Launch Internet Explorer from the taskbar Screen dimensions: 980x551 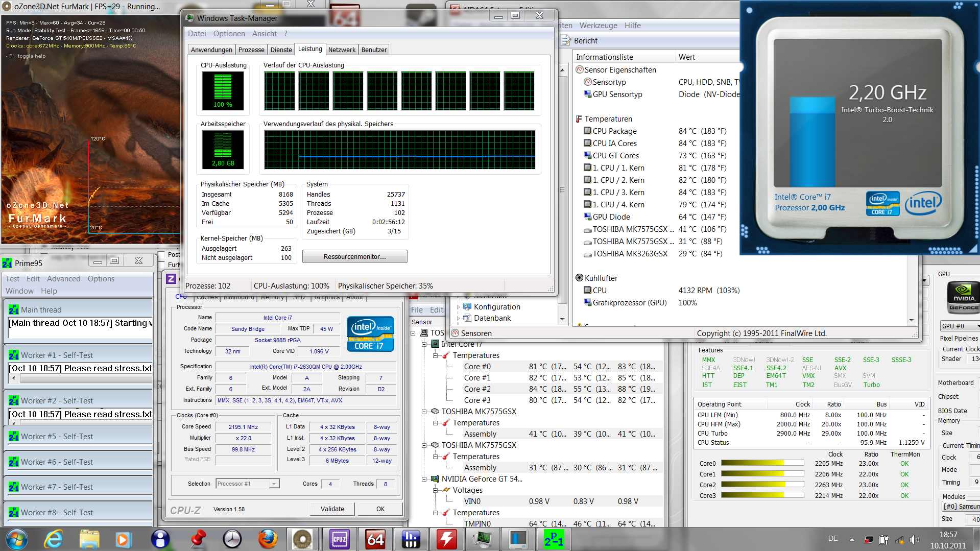pos(54,539)
